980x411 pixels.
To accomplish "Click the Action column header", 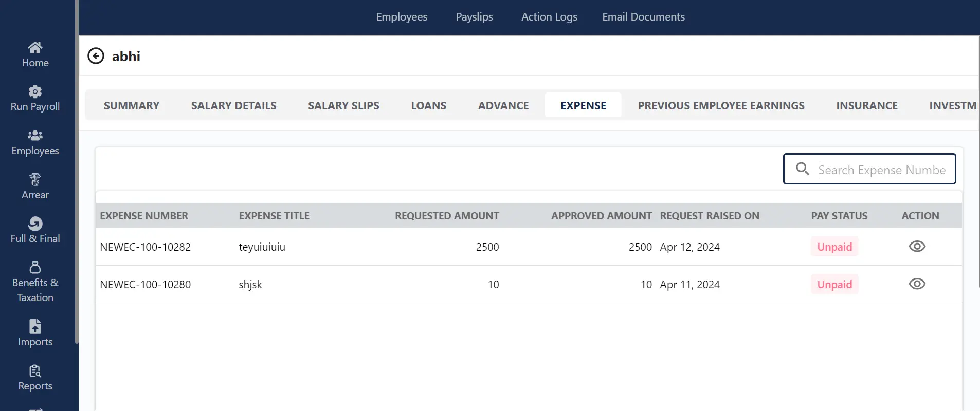I will tap(920, 216).
